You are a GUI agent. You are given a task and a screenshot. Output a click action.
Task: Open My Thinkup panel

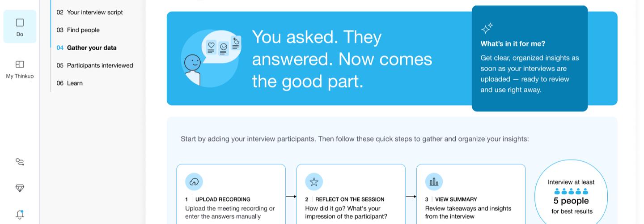(20, 69)
